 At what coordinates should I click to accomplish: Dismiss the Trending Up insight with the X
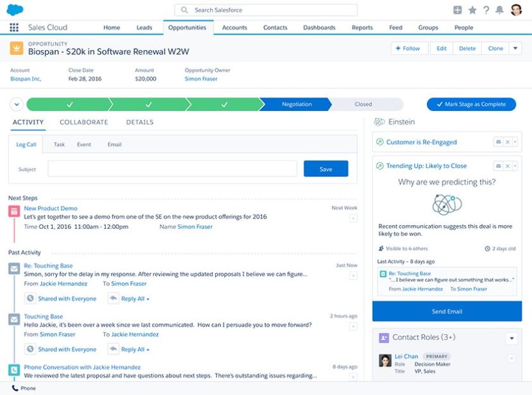coord(508,165)
